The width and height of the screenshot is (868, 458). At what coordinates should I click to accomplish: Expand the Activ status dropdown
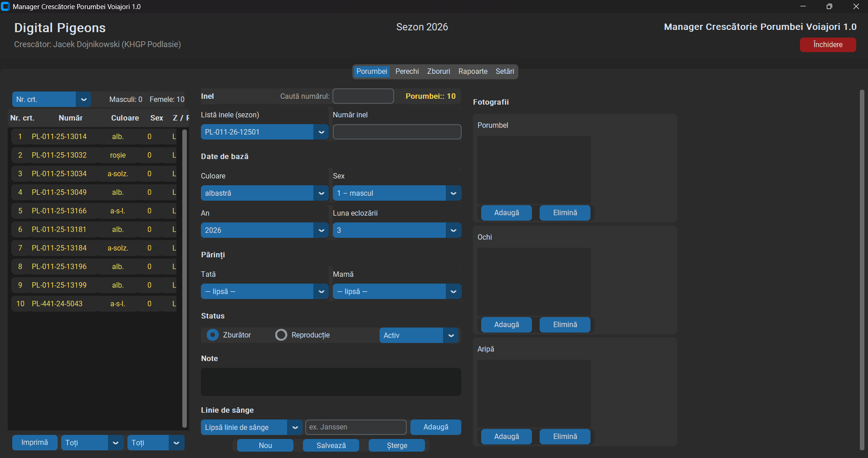tap(419, 335)
